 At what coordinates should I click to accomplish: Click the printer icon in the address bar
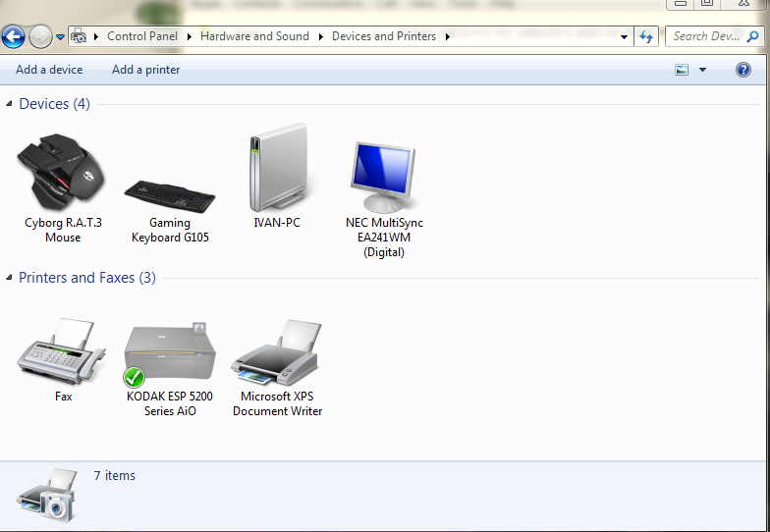79,36
